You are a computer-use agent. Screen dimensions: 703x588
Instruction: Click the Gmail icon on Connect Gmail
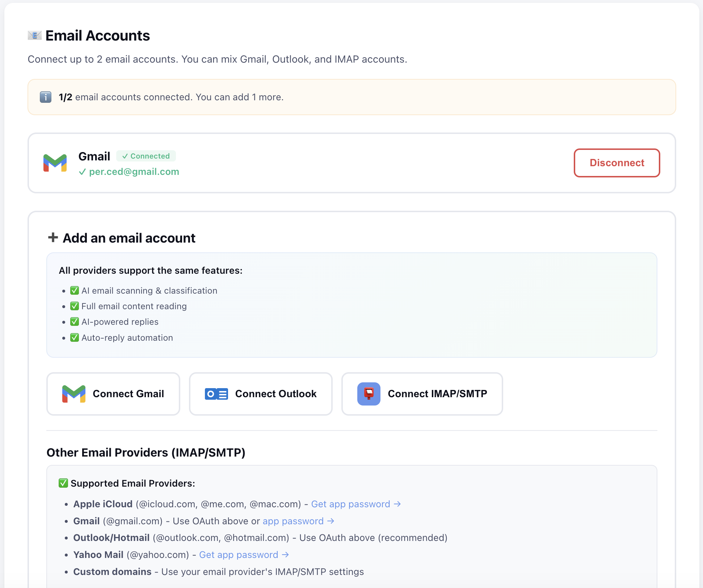click(x=74, y=394)
